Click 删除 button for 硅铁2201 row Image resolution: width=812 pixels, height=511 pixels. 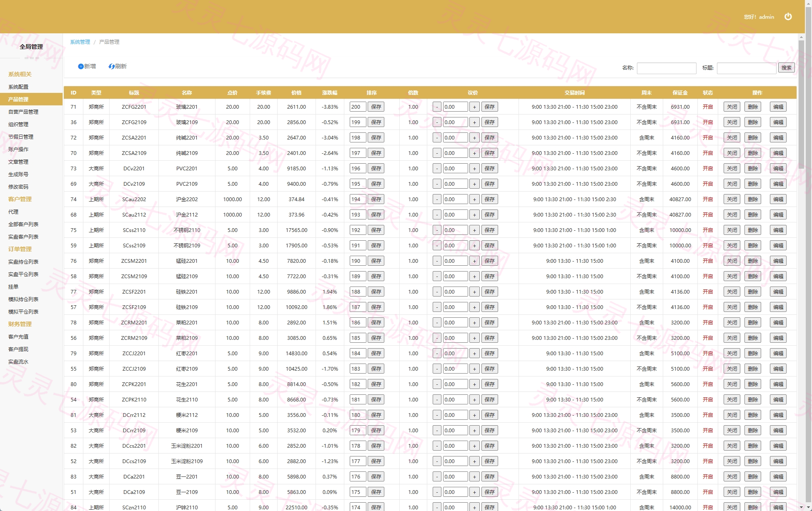click(x=753, y=292)
